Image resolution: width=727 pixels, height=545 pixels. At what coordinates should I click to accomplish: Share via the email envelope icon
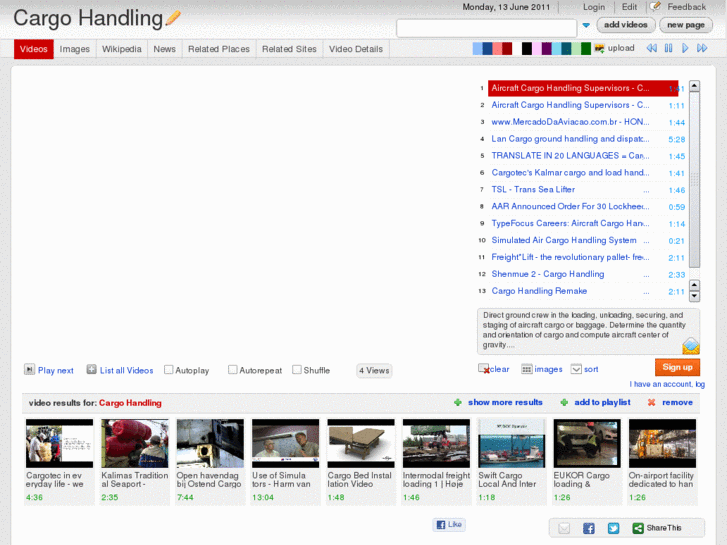pos(564,528)
